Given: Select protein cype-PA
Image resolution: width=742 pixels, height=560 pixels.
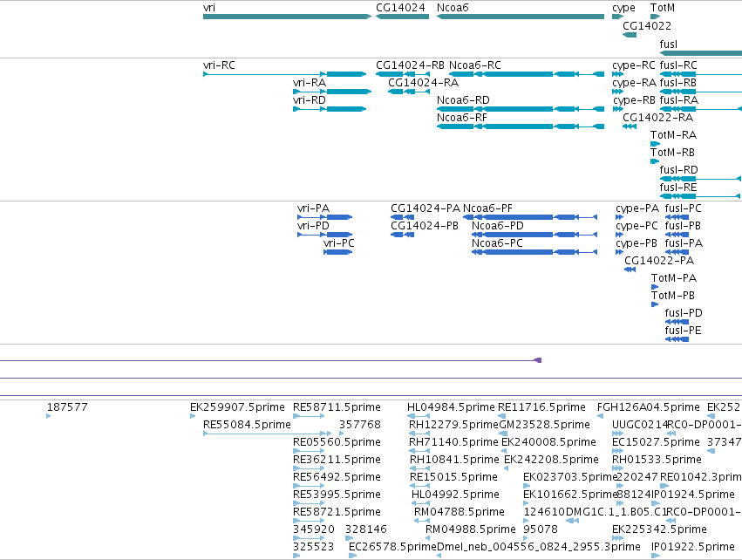Looking at the screenshot, I should click(619, 217).
